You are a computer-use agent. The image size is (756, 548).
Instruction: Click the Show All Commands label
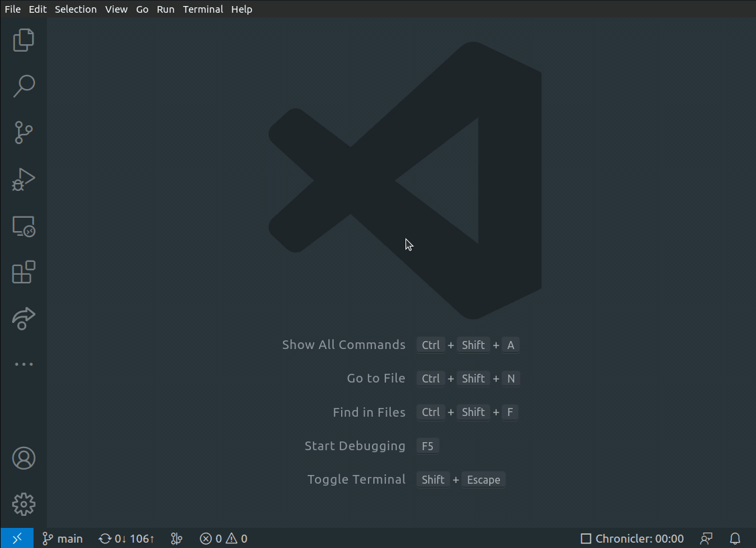(344, 344)
